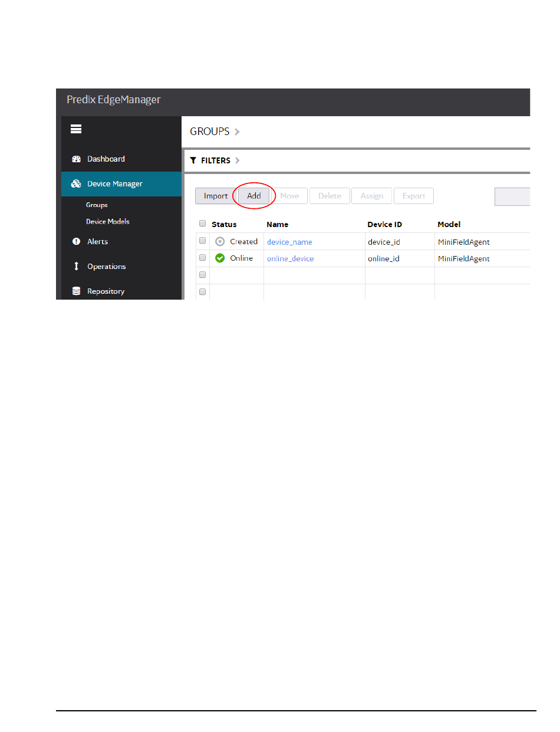Click the Delete button
560x732 pixels.
click(x=330, y=196)
